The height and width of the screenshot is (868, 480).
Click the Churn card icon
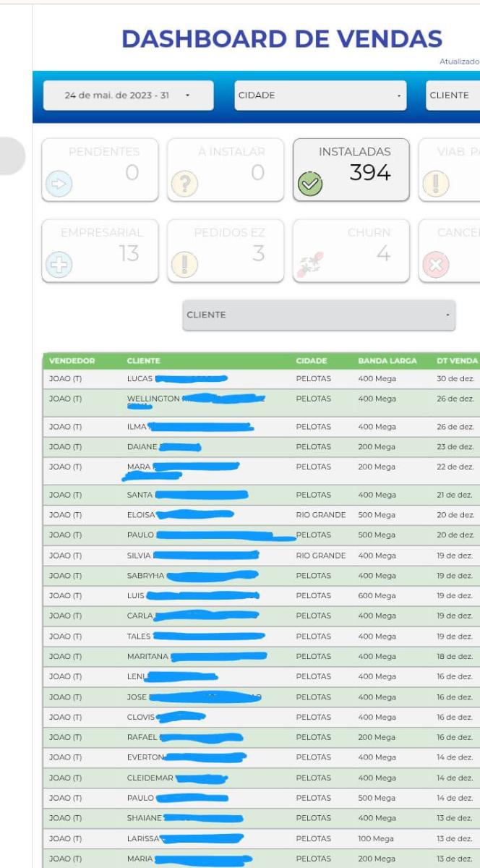pos(309,265)
